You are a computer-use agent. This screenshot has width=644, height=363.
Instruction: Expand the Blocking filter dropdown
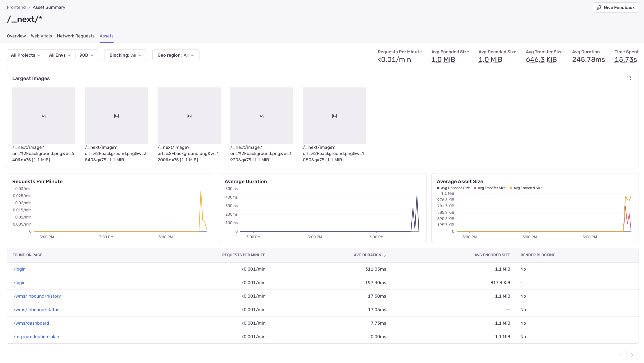point(125,55)
